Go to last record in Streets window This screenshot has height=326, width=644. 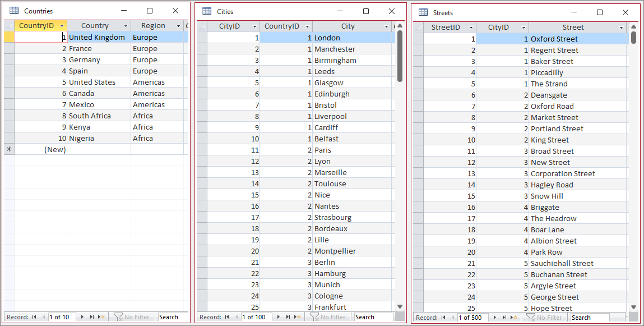point(504,318)
